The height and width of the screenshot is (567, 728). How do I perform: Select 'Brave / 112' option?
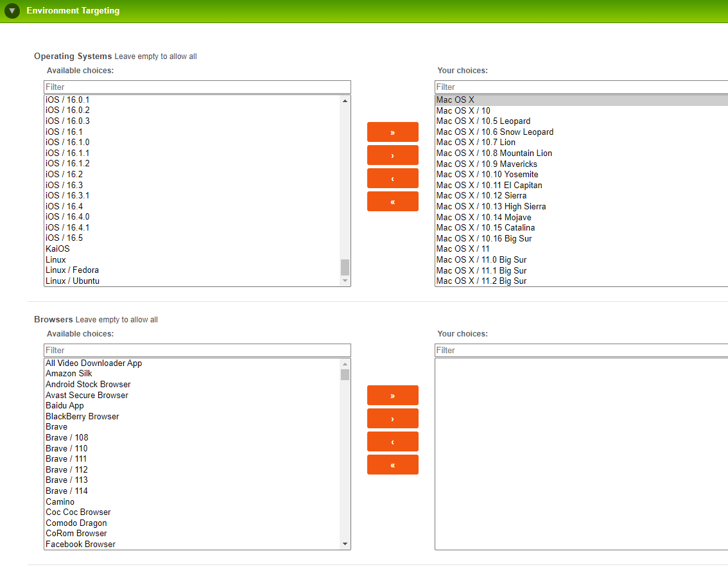click(x=192, y=469)
